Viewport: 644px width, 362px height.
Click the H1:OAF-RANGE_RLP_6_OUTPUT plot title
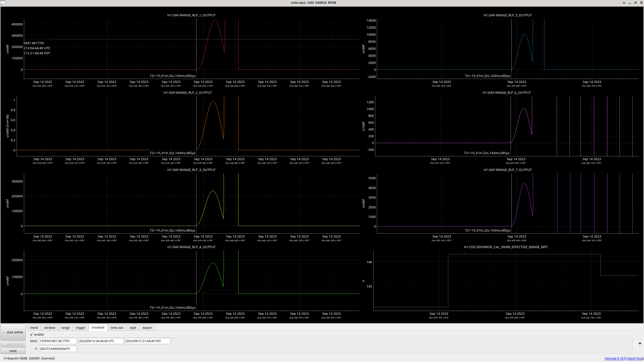[507, 93]
